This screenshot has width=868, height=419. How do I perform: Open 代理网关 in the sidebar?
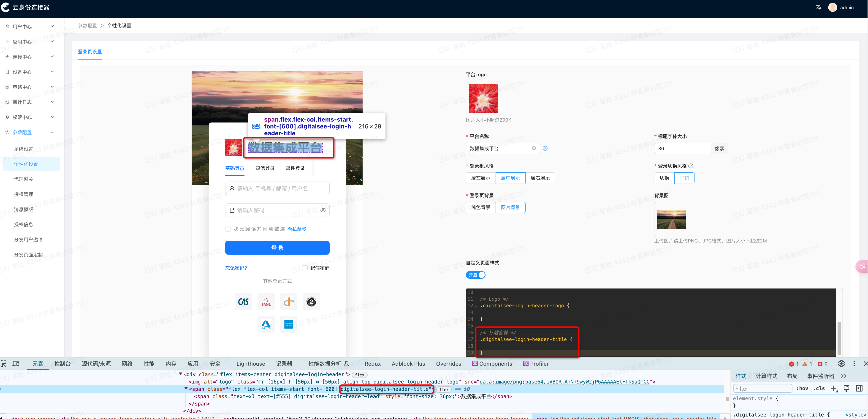pos(24,179)
